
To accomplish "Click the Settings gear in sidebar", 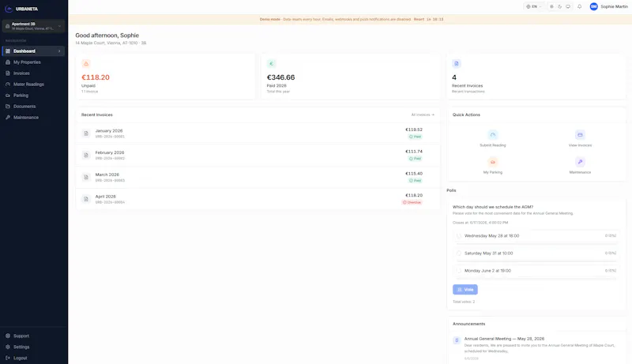I will click(x=8, y=347).
